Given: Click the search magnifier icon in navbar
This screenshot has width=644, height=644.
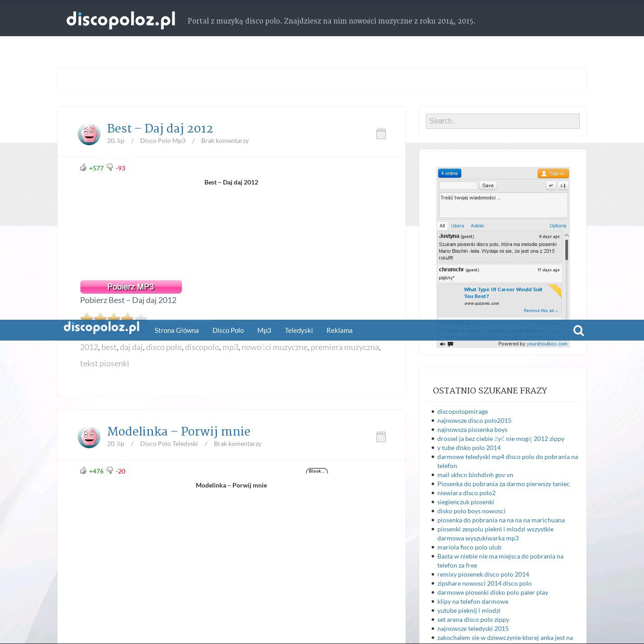Looking at the screenshot, I should coord(578,331).
